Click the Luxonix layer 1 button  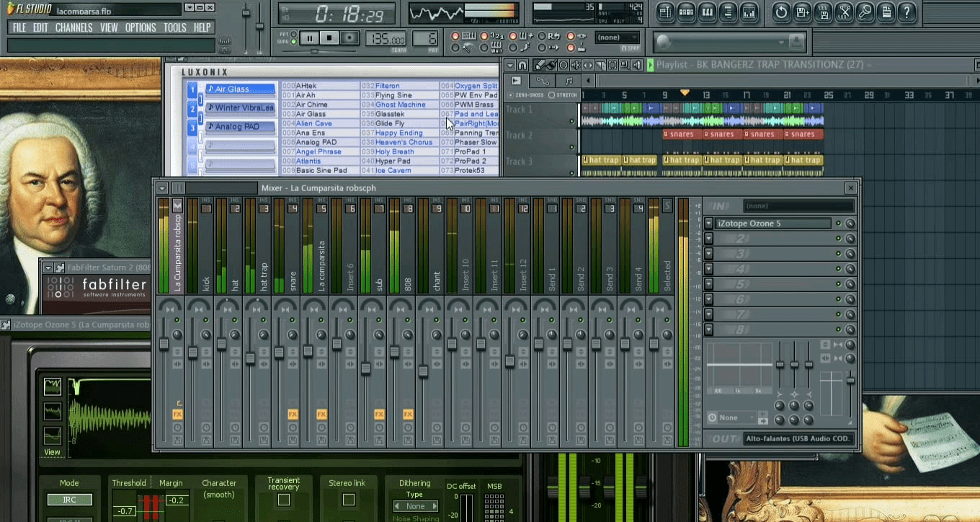(x=192, y=90)
